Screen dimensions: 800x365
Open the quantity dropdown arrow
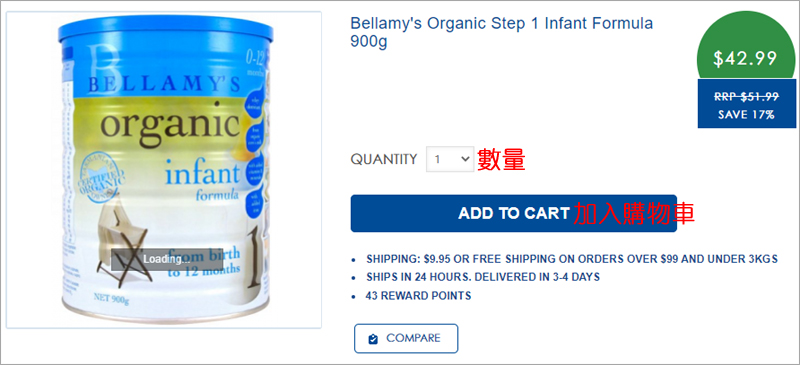[465, 159]
